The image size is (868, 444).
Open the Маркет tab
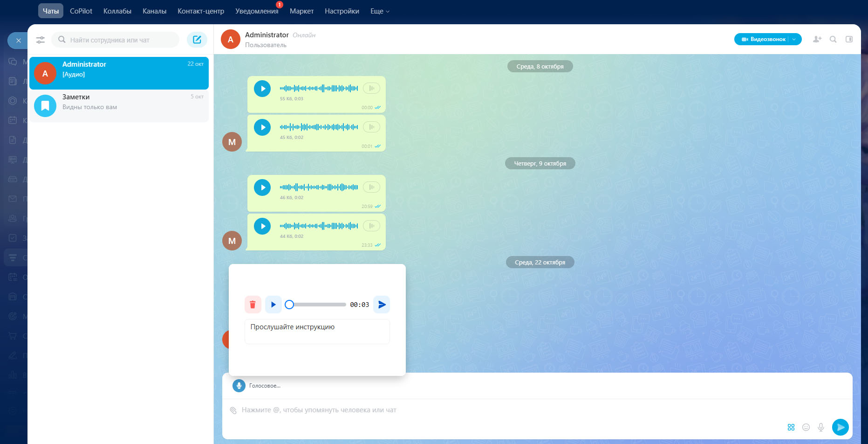click(x=301, y=11)
